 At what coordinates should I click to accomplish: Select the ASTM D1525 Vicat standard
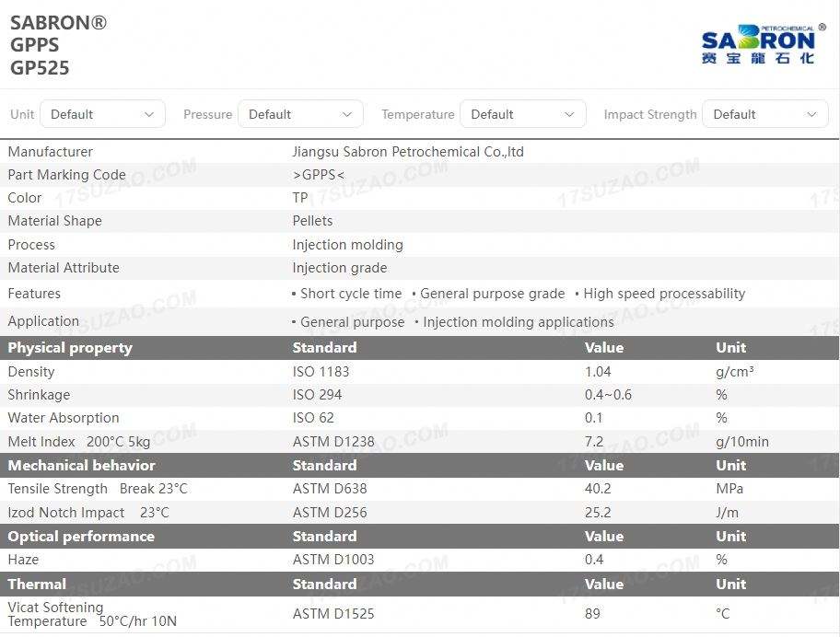coord(333,614)
